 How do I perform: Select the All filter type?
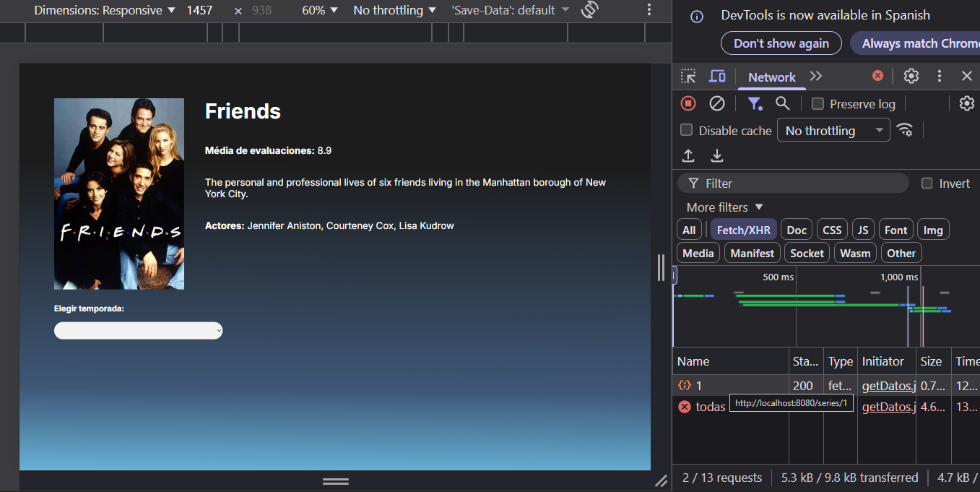[689, 230]
